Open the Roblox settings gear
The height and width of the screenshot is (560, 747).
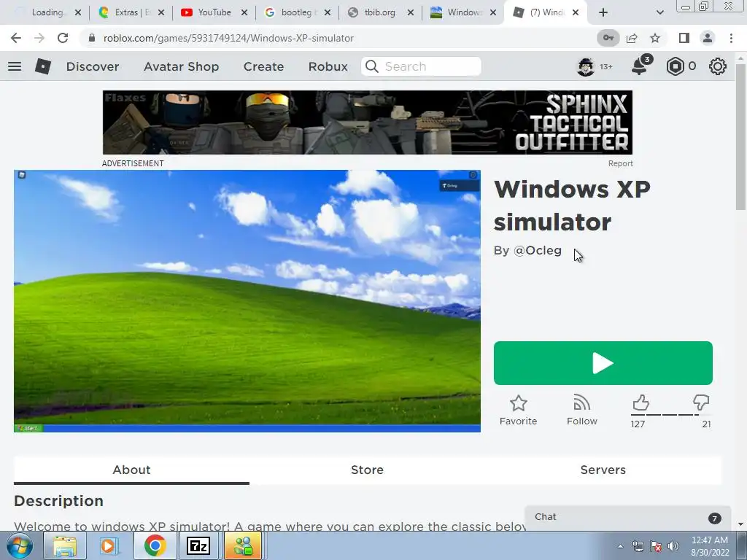pyautogui.click(x=718, y=66)
